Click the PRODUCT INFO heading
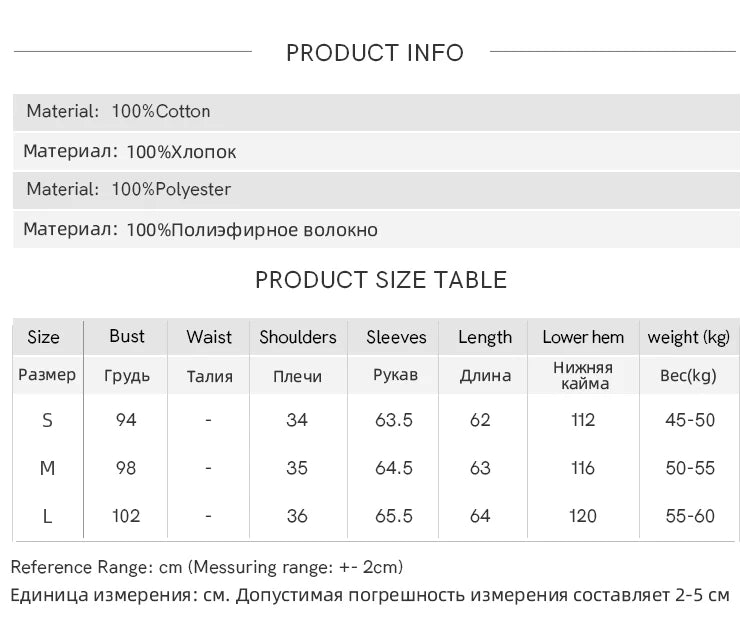Image resolution: width=750 pixels, height=629 pixels. pos(375,53)
